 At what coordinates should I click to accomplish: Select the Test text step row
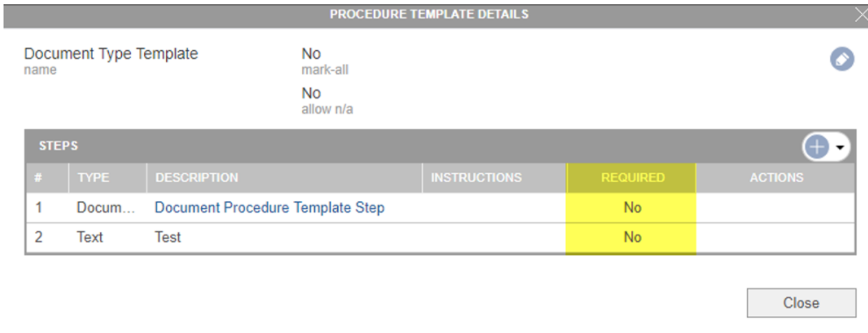click(x=440, y=238)
